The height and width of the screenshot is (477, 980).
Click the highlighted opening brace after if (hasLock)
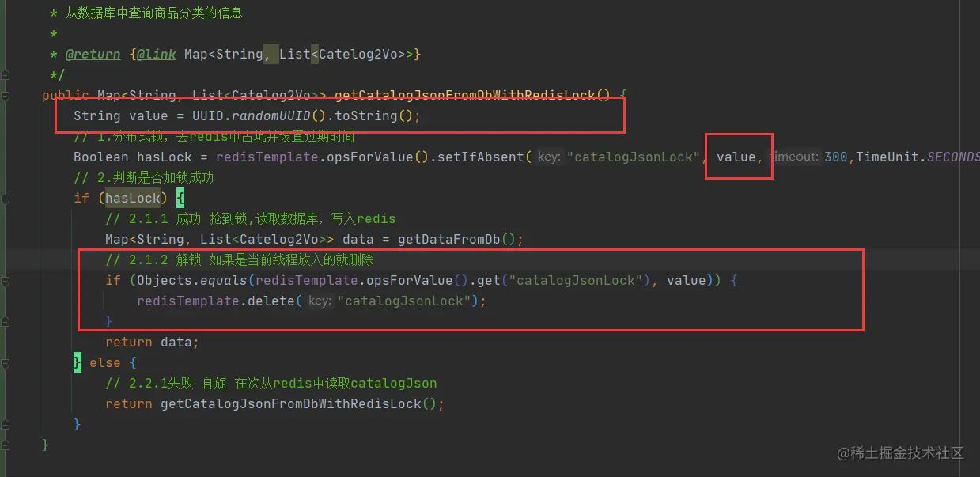[180, 198]
